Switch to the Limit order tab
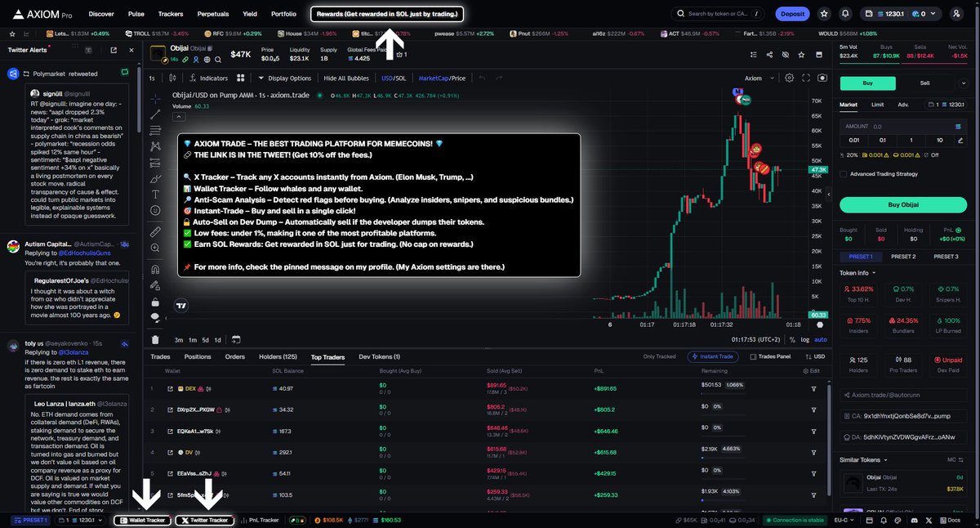The height and width of the screenshot is (528, 980). pyautogui.click(x=877, y=105)
